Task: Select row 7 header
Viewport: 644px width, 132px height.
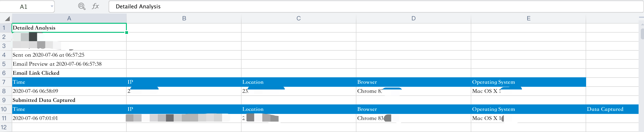Action: tap(4, 82)
